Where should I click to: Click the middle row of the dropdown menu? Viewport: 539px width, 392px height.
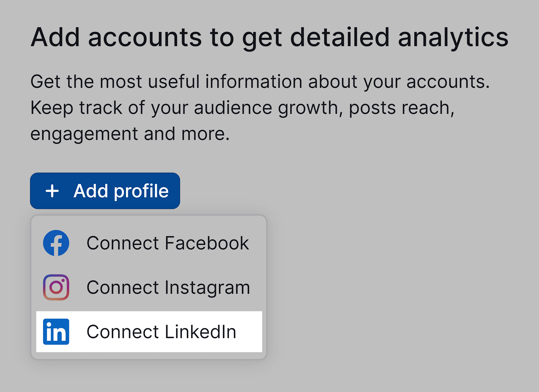coord(150,288)
